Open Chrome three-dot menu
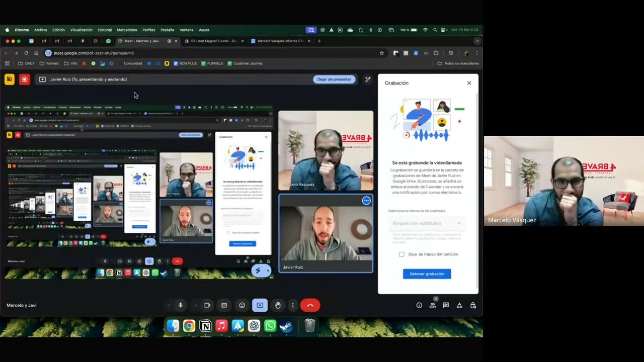Image resolution: width=644 pixels, height=362 pixels. point(476,53)
